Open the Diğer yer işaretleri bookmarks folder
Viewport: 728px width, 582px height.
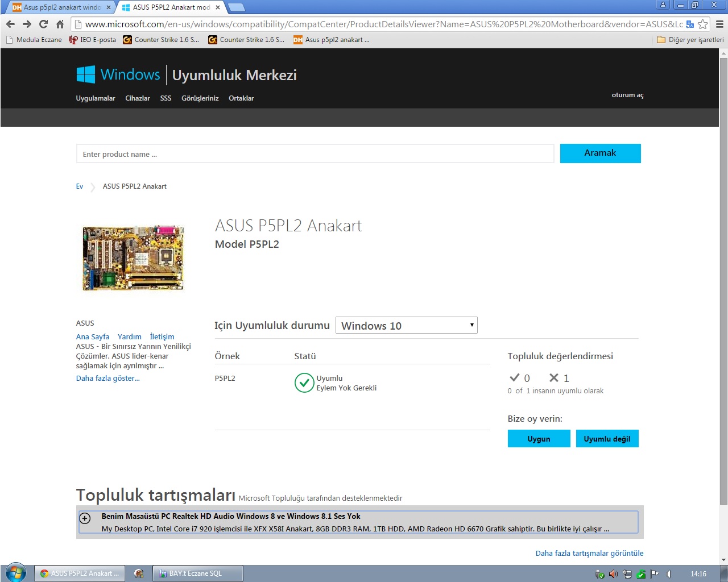click(x=690, y=40)
